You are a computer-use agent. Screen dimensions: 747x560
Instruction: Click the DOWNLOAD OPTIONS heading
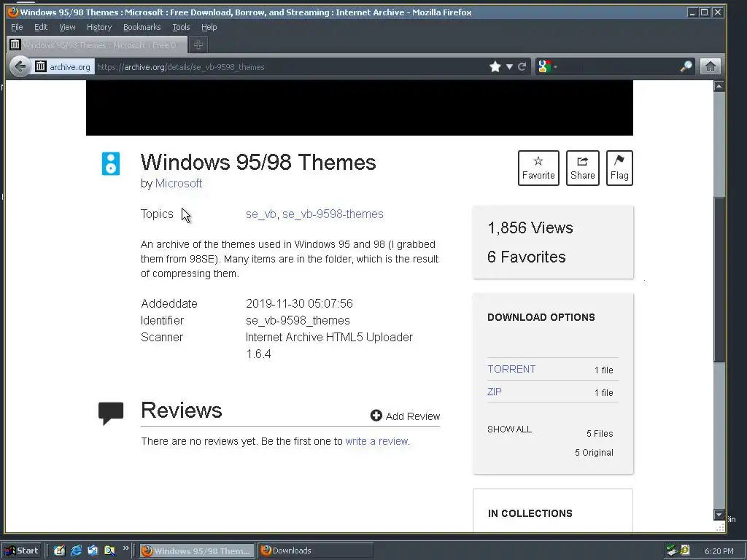(x=541, y=318)
